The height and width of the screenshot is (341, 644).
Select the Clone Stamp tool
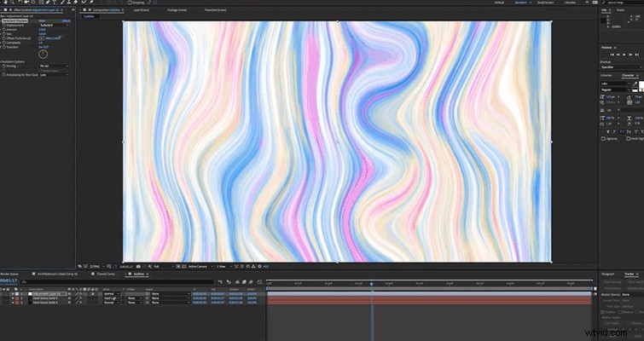tap(68, 3)
